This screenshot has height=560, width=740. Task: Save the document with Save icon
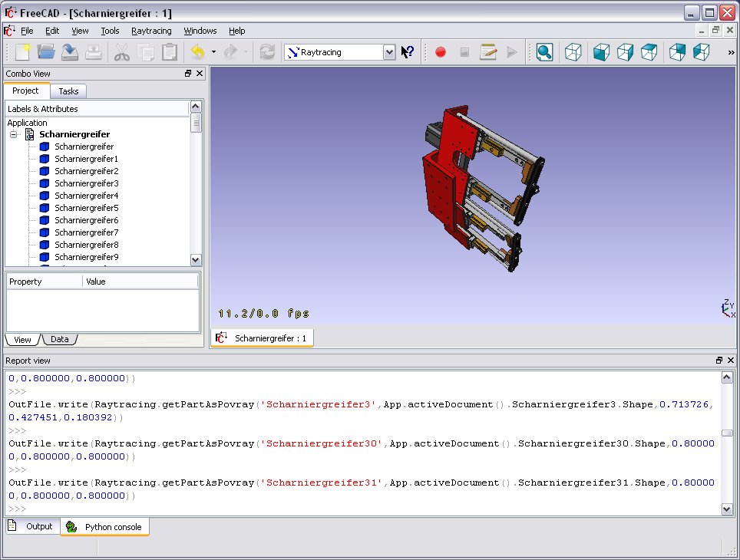[x=70, y=52]
